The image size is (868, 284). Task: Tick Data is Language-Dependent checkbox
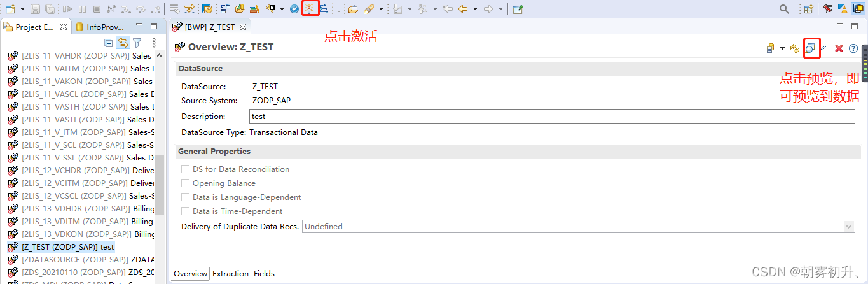186,197
